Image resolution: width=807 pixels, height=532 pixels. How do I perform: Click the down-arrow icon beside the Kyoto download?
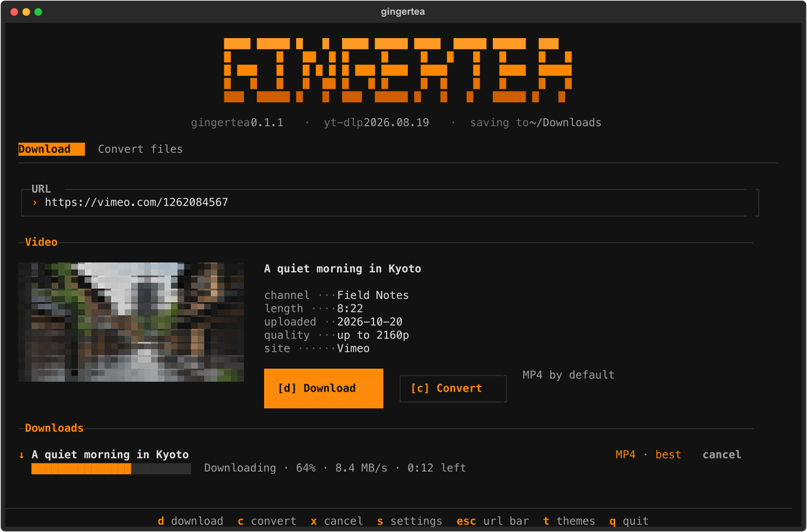(x=22, y=455)
